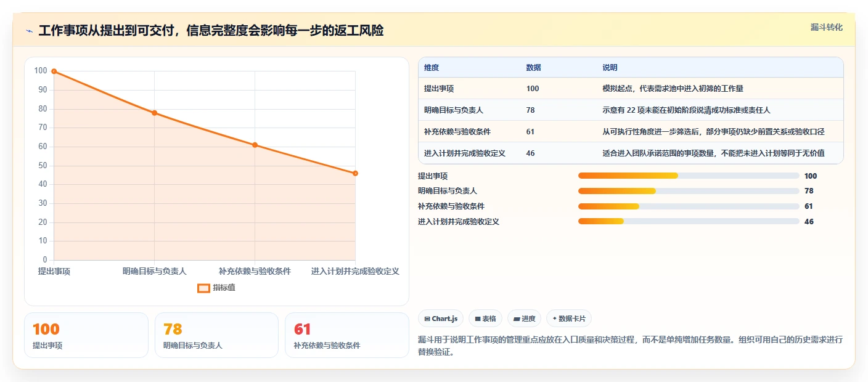868x382 pixels.
Task: Click x-axis label 提出事项 under chart
Action: [54, 271]
